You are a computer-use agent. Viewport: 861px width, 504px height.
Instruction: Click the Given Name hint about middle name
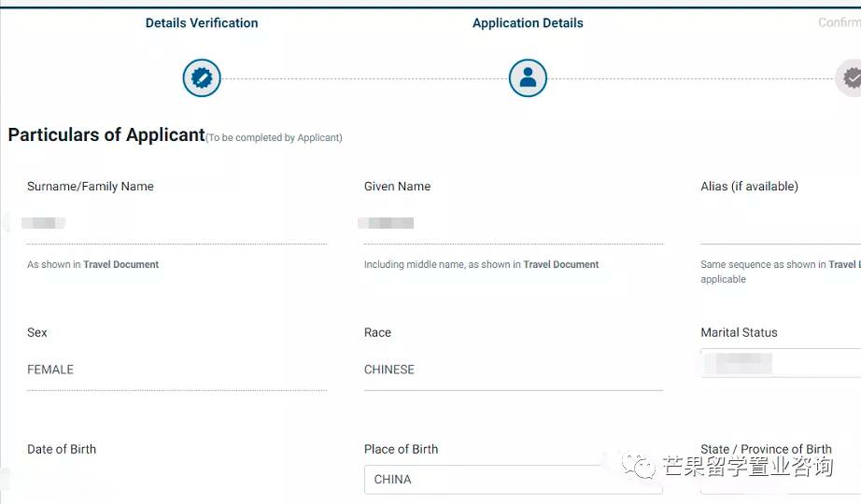point(481,265)
